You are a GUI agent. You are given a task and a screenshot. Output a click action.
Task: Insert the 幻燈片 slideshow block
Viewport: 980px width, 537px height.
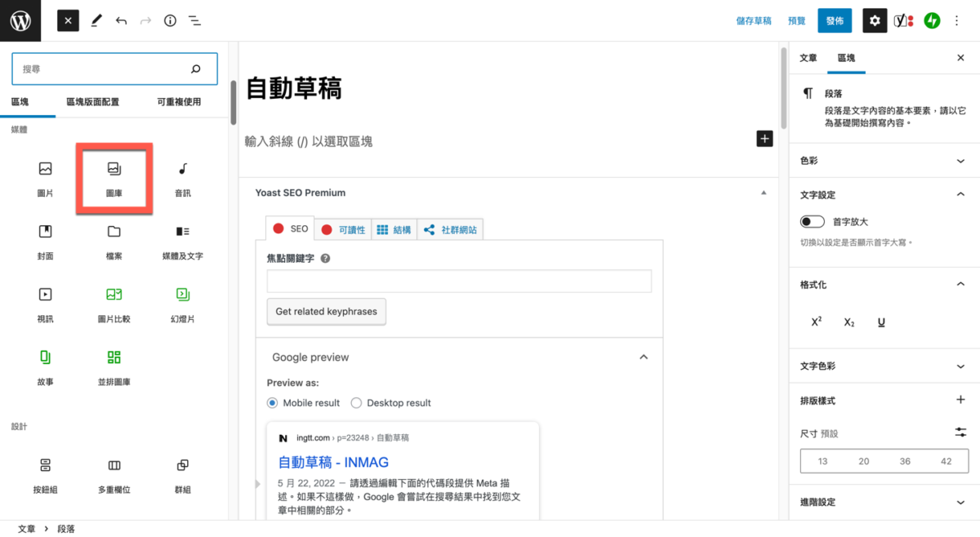[x=183, y=304]
